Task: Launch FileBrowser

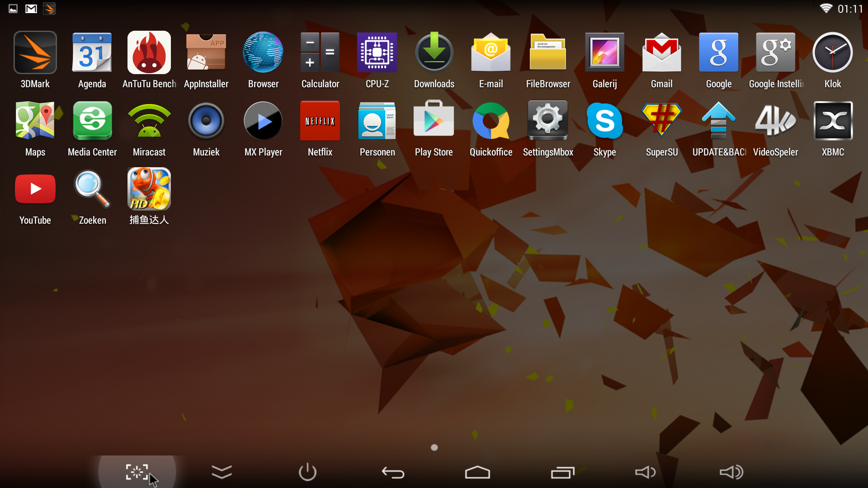Action: pos(548,52)
